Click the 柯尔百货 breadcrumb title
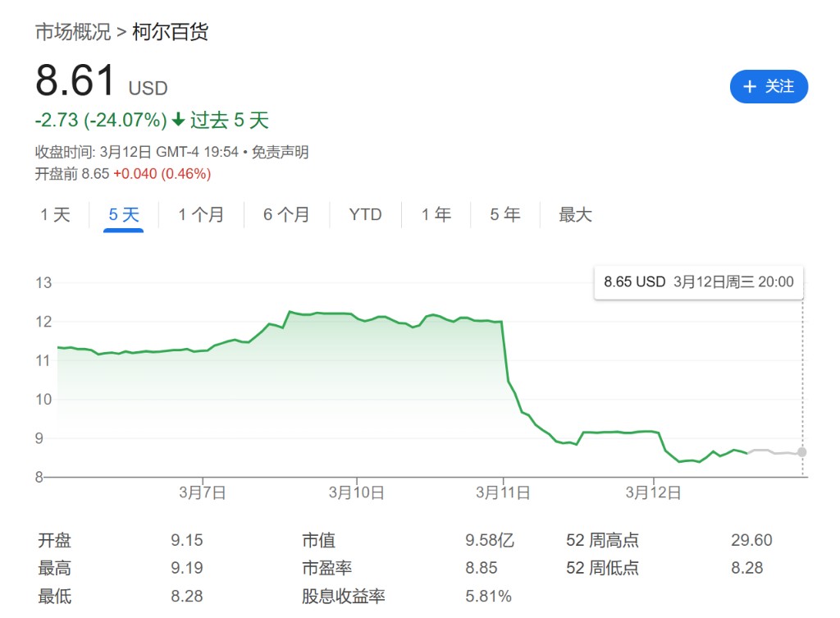The height and width of the screenshot is (618, 840). (x=170, y=32)
